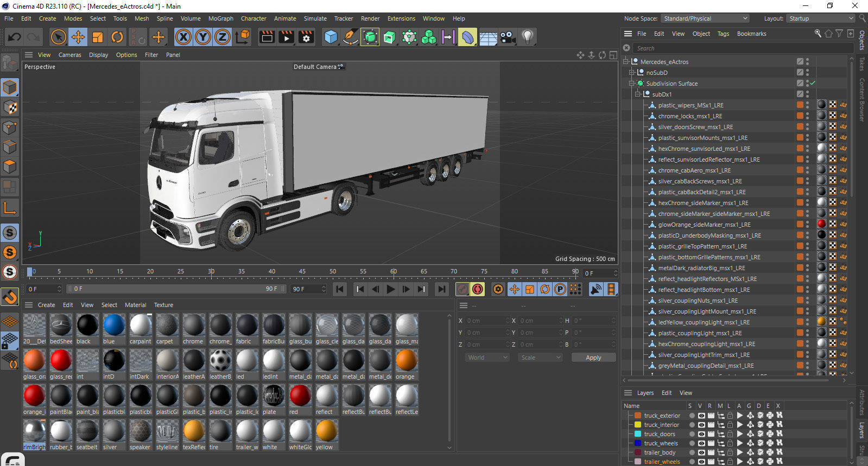The width and height of the screenshot is (868, 466).
Task: Select the Live Selection tool
Action: tap(58, 37)
